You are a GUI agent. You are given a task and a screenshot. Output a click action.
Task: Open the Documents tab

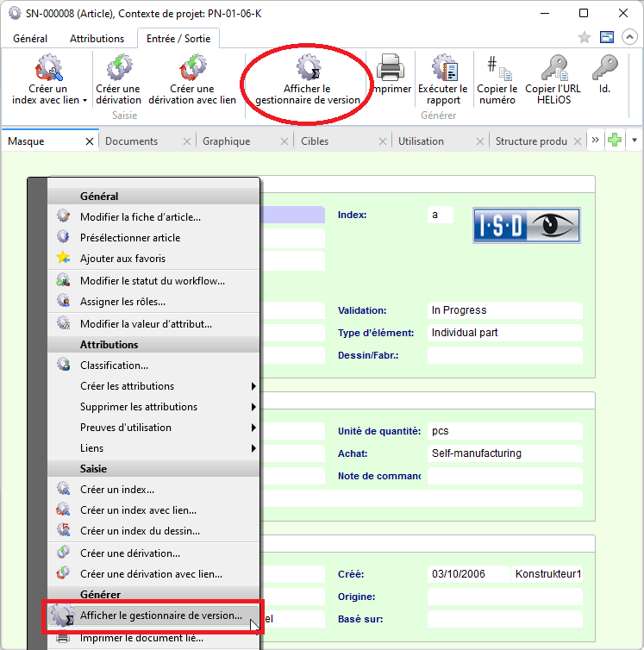coord(131,141)
